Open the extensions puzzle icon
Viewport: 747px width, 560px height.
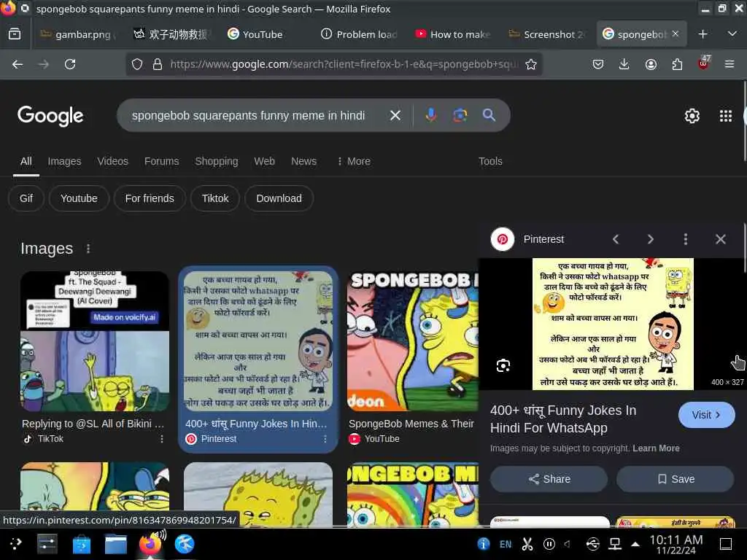(x=677, y=64)
